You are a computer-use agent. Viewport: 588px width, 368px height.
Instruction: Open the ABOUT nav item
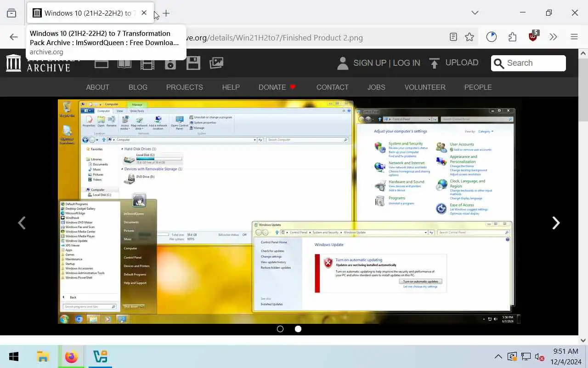(x=97, y=87)
